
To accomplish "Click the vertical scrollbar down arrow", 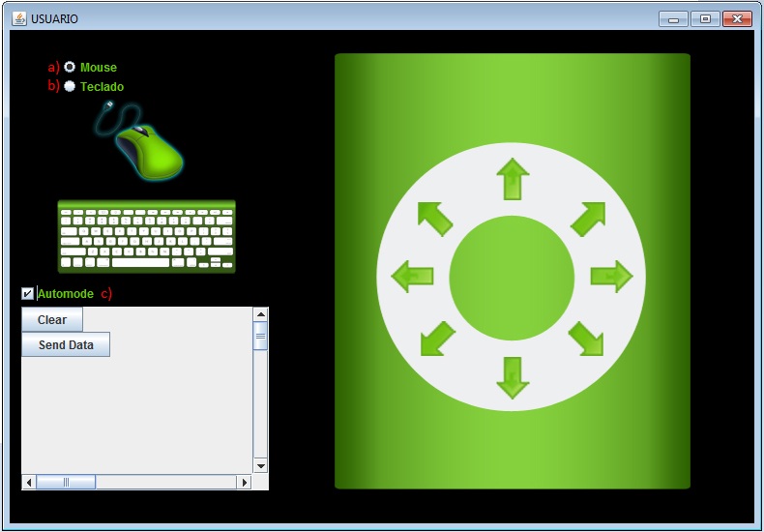I will (261, 466).
